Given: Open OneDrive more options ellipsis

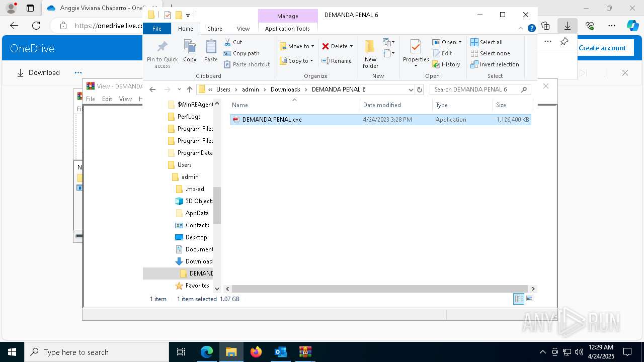Looking at the screenshot, I should [78, 73].
